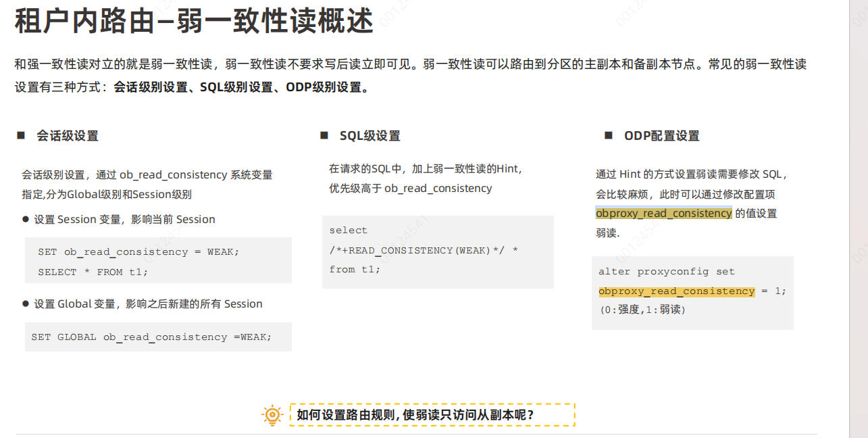Select the 会话级设置 section heading
The height and width of the screenshot is (438, 868).
pyautogui.click(x=68, y=136)
